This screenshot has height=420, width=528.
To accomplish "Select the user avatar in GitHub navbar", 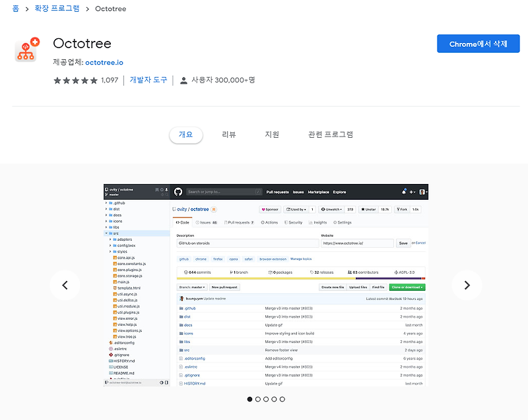I will pyautogui.click(x=422, y=192).
